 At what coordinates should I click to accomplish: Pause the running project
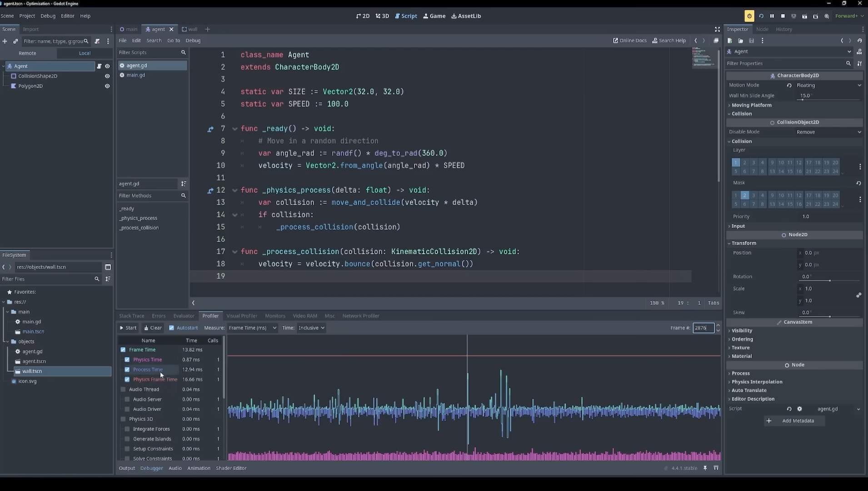[772, 16]
